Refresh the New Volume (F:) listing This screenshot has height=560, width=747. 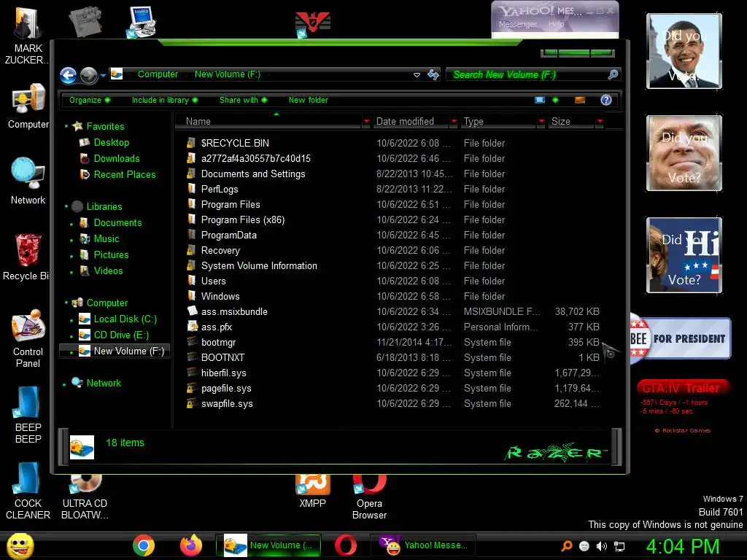[x=433, y=75]
